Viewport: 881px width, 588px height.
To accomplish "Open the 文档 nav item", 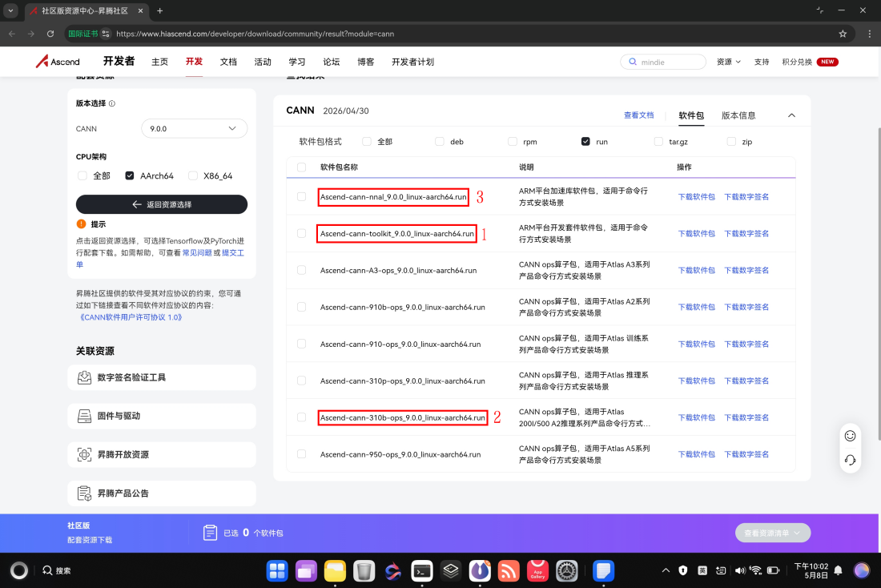I will click(x=228, y=62).
